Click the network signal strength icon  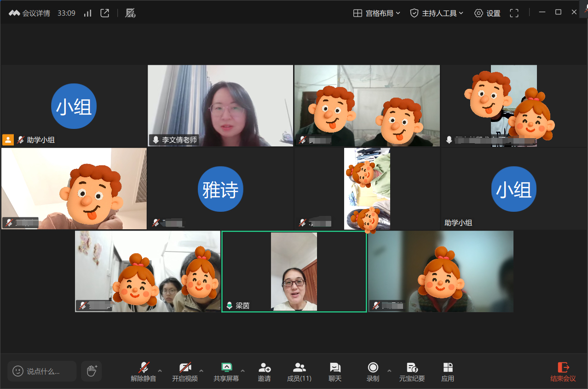(x=87, y=13)
